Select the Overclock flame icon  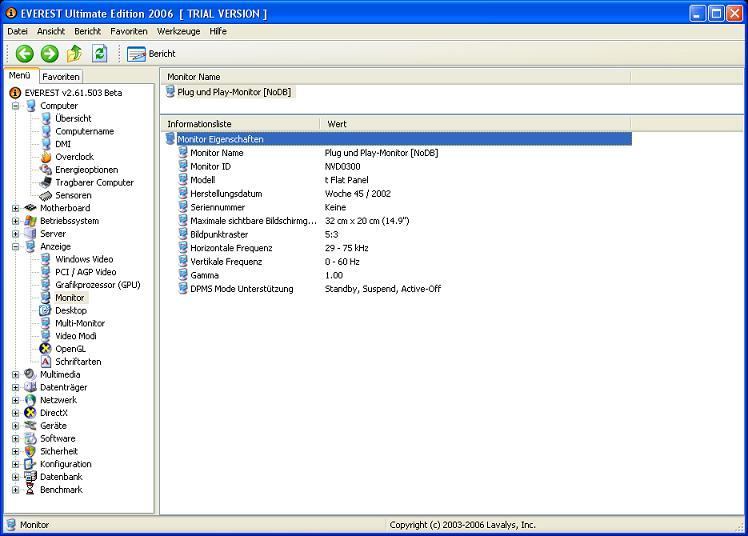click(x=46, y=157)
